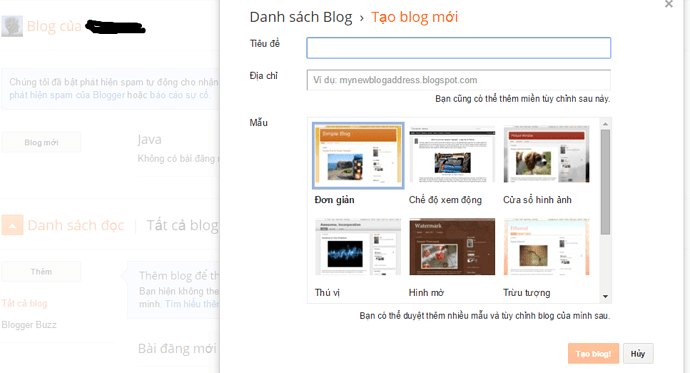This screenshot has height=373, width=690.
Task: Click the template list scroll down arrow
Action: tap(606, 296)
